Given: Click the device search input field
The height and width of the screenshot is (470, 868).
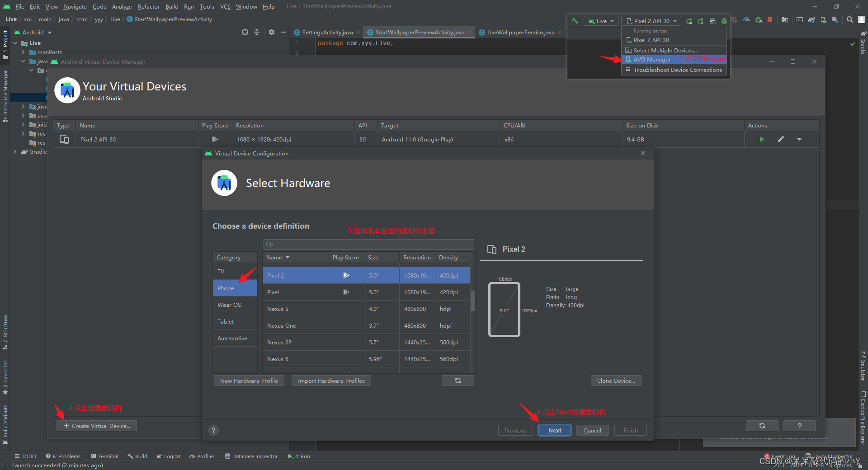Looking at the screenshot, I should [x=368, y=244].
